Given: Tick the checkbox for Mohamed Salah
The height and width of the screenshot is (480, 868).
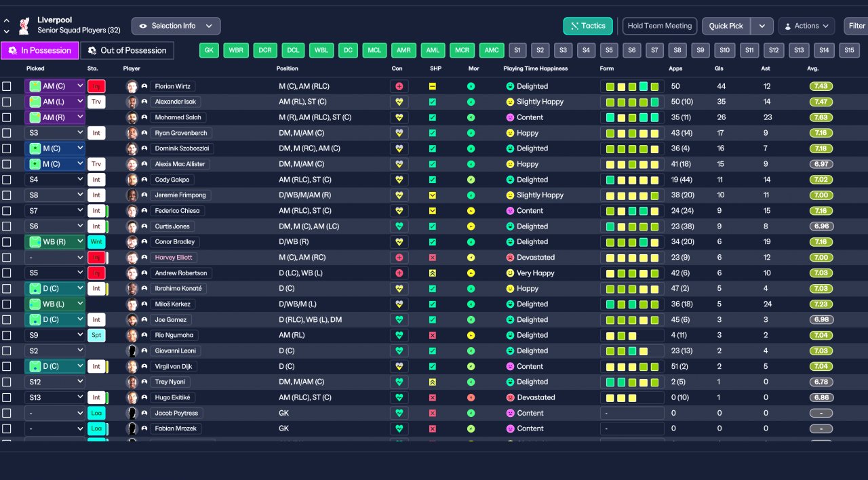Looking at the screenshot, I should [7, 118].
